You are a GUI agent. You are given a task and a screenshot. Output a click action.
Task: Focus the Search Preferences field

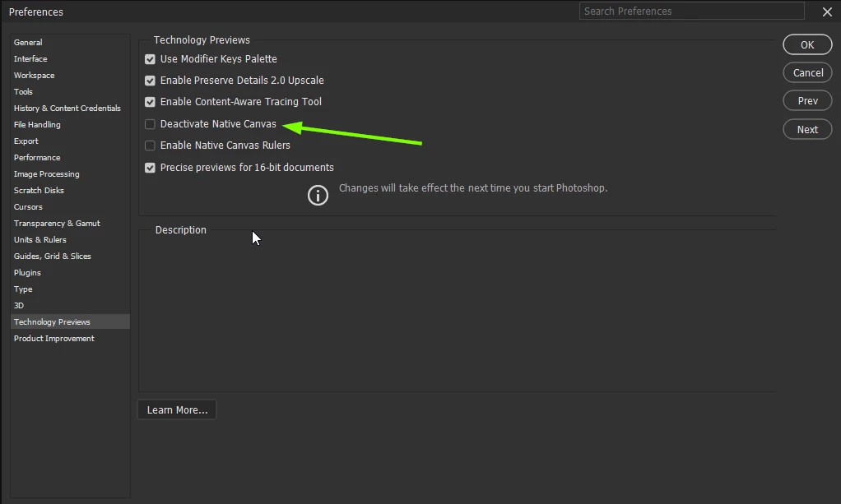click(x=691, y=12)
